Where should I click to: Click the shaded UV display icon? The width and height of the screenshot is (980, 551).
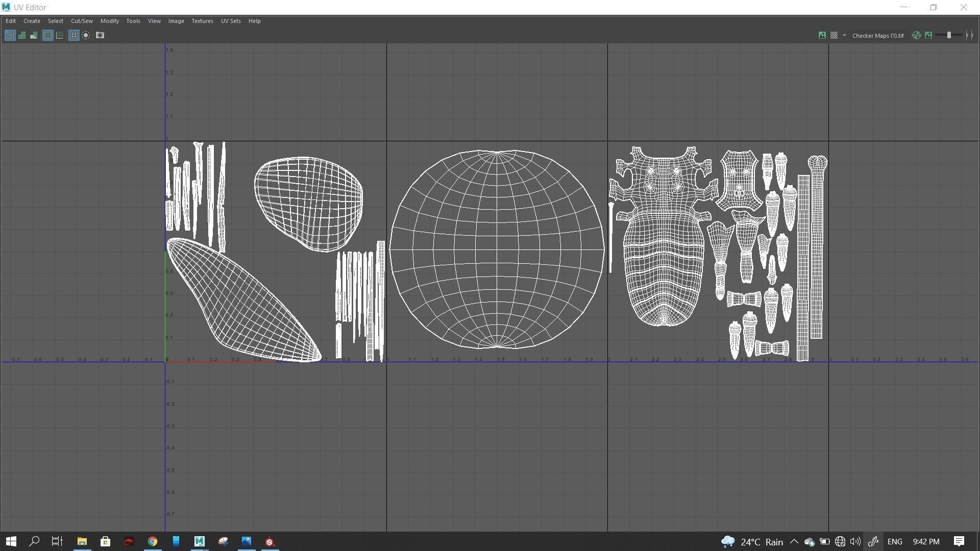pyautogui.click(x=22, y=35)
